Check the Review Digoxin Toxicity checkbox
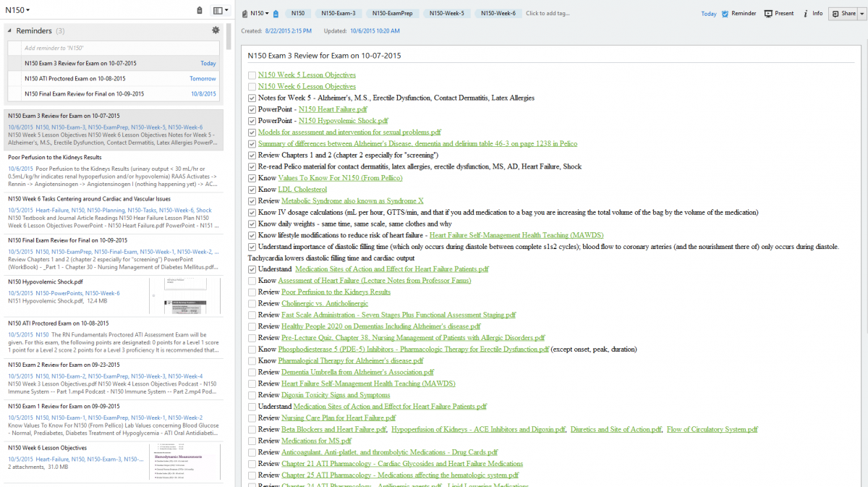Image resolution: width=868 pixels, height=487 pixels. (x=252, y=394)
